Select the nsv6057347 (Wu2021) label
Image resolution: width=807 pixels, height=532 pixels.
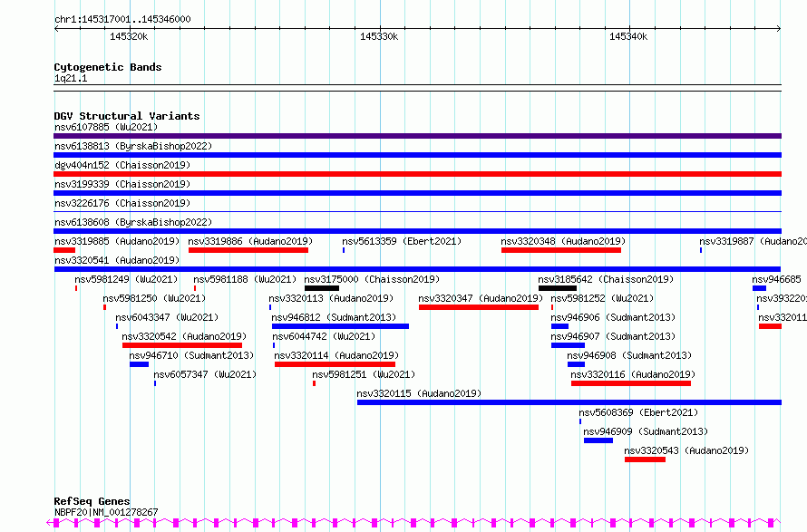pos(205,374)
